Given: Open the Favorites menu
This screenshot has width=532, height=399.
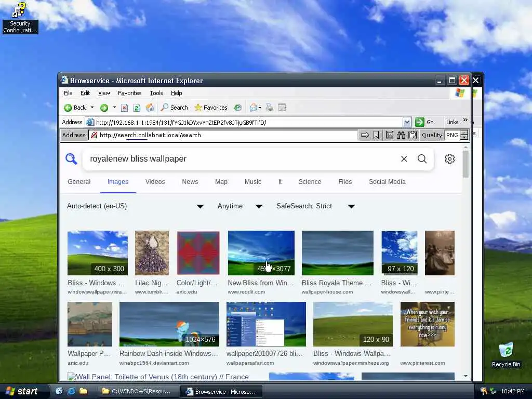Looking at the screenshot, I should pyautogui.click(x=129, y=93).
